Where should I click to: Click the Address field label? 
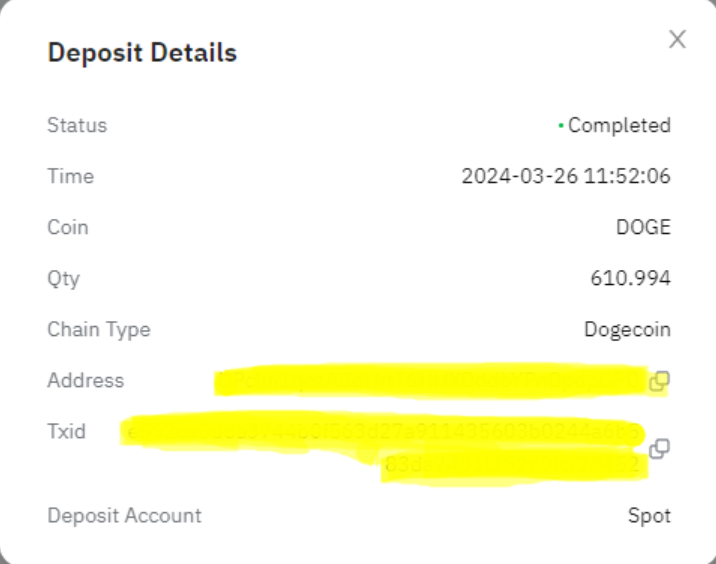[86, 380]
